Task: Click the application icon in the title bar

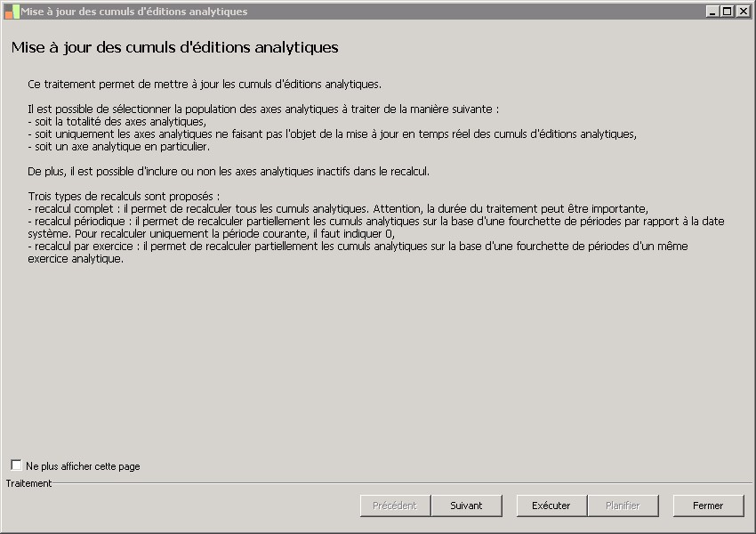Action: tap(12, 12)
